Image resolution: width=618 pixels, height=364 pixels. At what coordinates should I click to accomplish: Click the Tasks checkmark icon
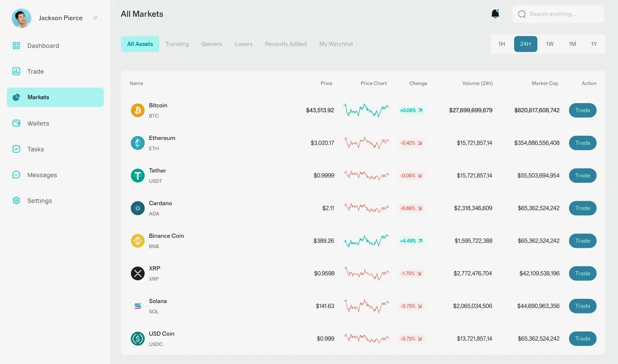click(x=16, y=149)
